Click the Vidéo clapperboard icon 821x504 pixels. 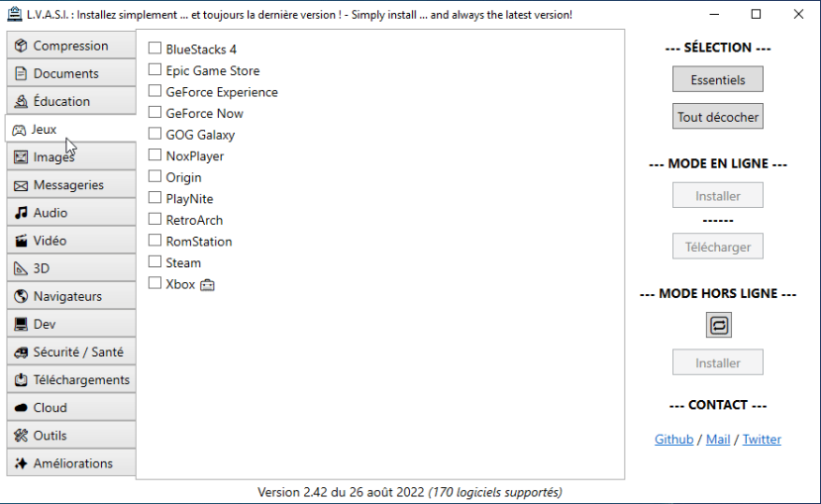point(21,241)
